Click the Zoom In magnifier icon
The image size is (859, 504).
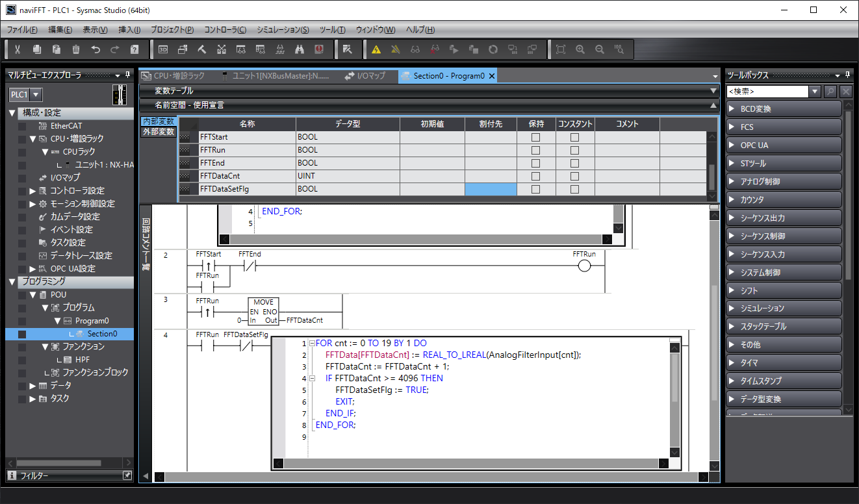580,49
